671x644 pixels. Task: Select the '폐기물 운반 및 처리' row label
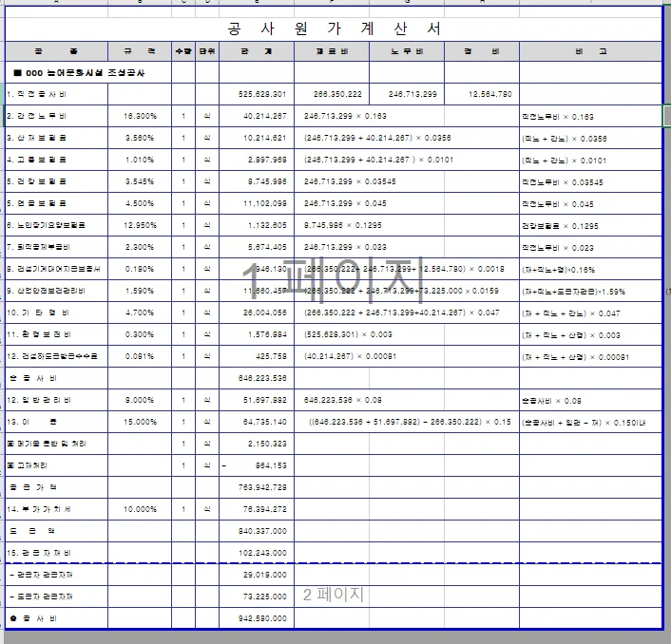tap(56, 444)
